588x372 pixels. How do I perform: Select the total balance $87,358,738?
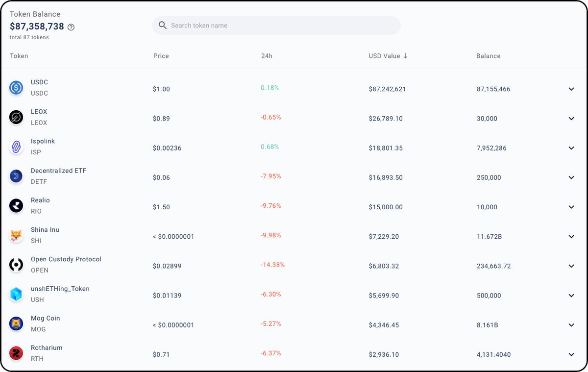coord(37,26)
